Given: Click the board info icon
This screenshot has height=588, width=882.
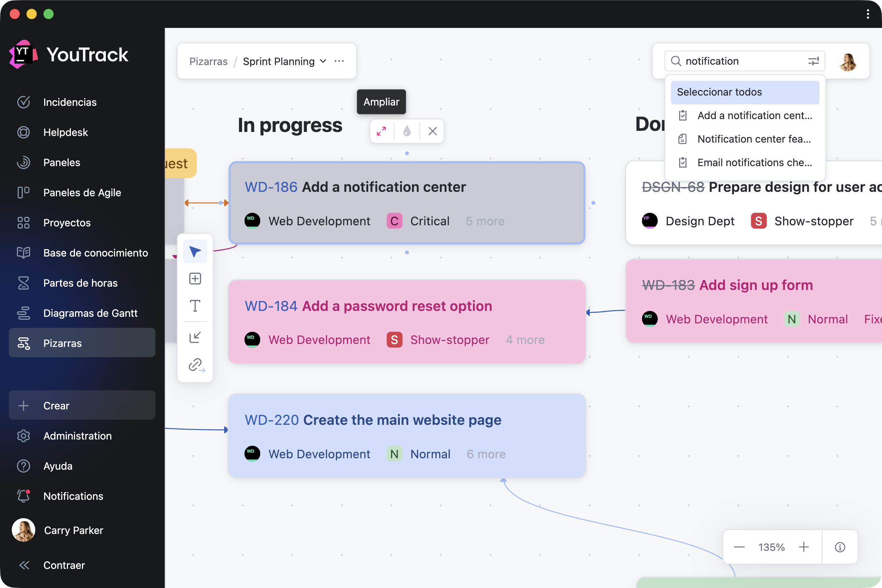Looking at the screenshot, I should (840, 547).
